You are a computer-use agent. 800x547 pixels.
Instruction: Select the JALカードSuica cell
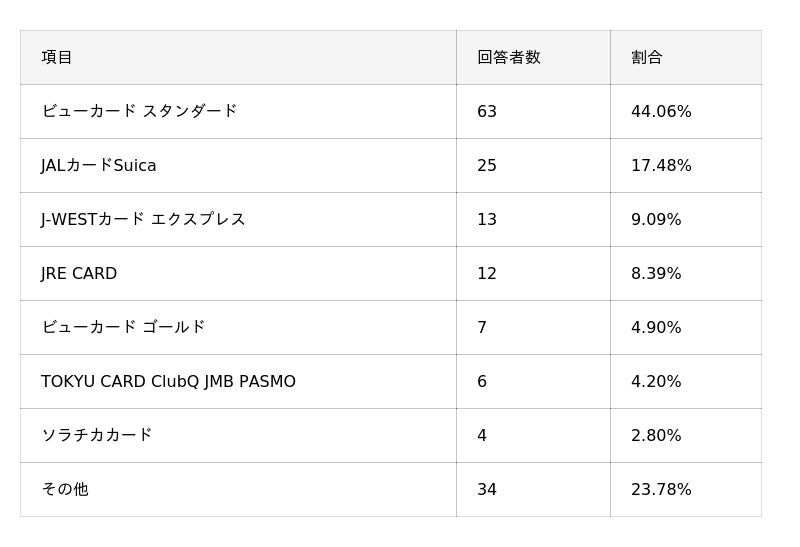[x=99, y=165]
